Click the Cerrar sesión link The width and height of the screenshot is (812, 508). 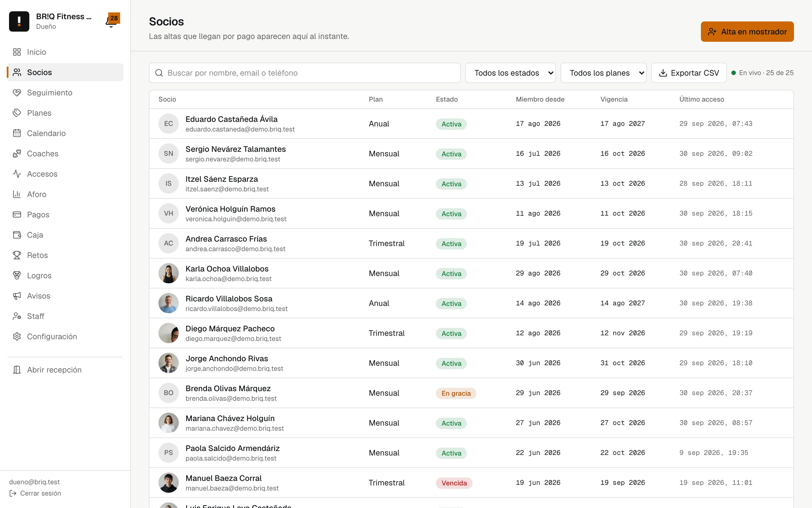[35, 493]
